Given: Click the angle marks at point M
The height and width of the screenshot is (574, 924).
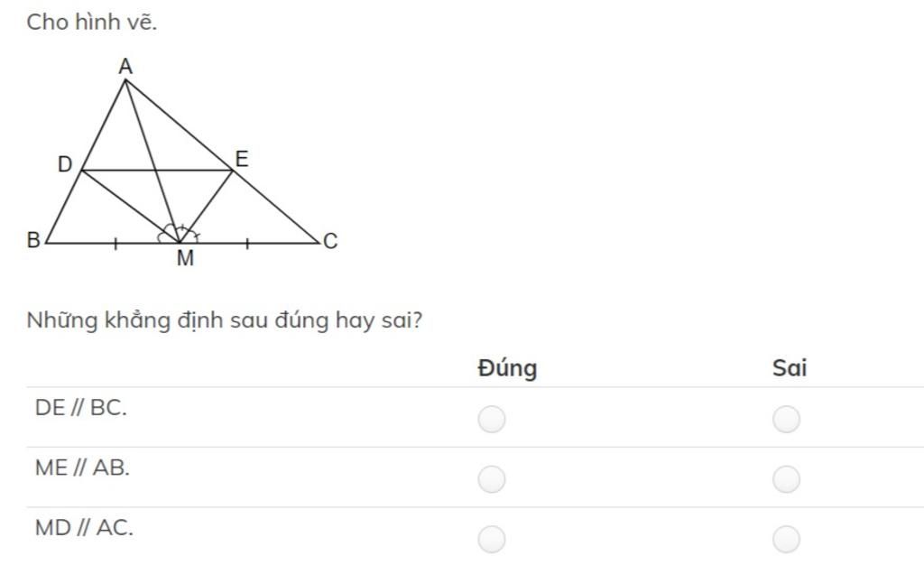Looking at the screenshot, I should [x=179, y=234].
